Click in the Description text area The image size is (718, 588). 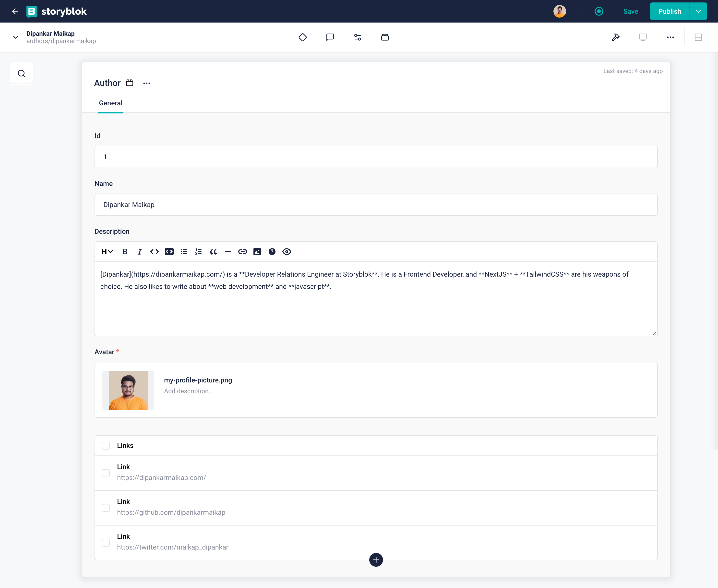(376, 299)
